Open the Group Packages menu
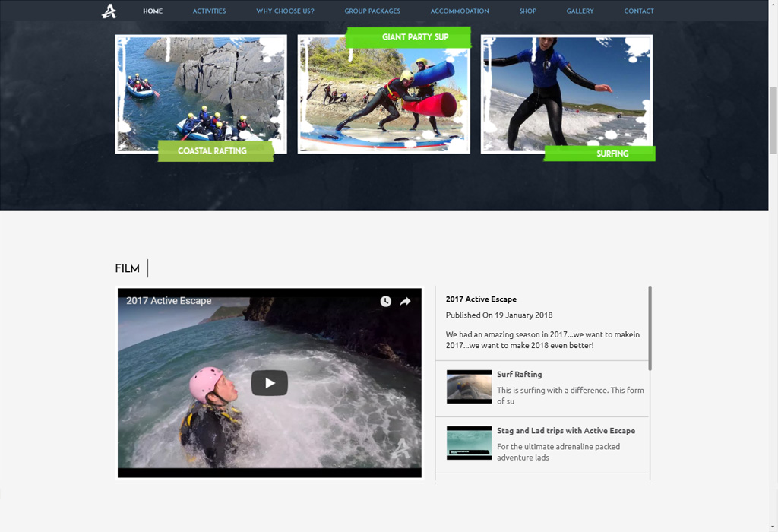This screenshot has height=532, width=778. tap(372, 11)
